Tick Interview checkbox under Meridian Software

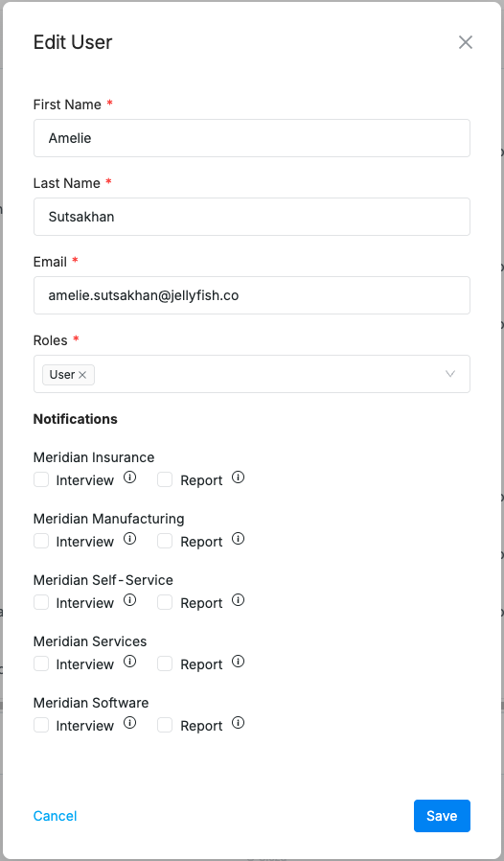[41, 726]
